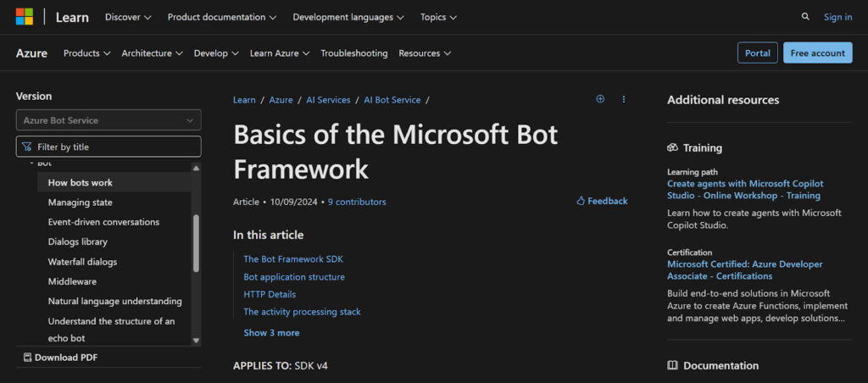868x383 pixels.
Task: Click the APPLIES TO: SDK v4 text
Action: [280, 365]
